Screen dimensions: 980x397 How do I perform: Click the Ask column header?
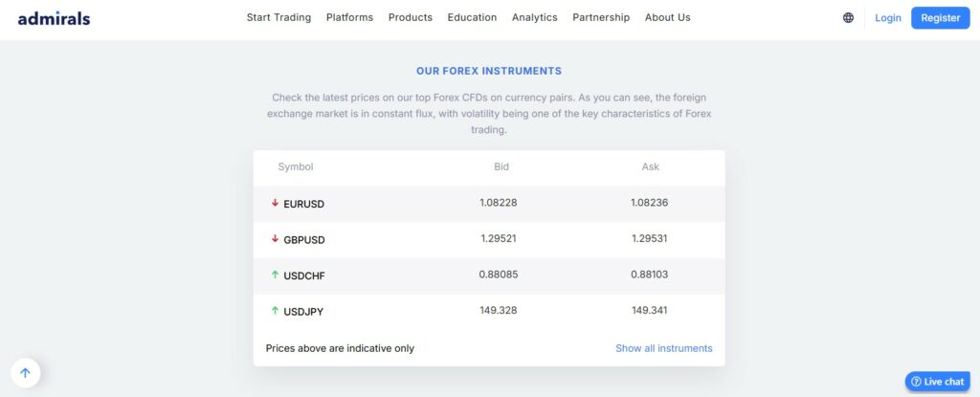[651, 166]
